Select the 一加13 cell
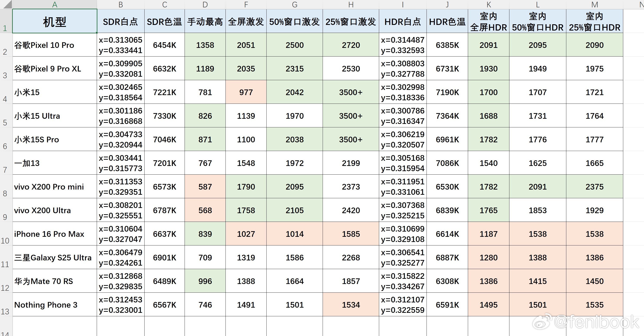Viewport: 644px width, 336px height. tap(55, 163)
